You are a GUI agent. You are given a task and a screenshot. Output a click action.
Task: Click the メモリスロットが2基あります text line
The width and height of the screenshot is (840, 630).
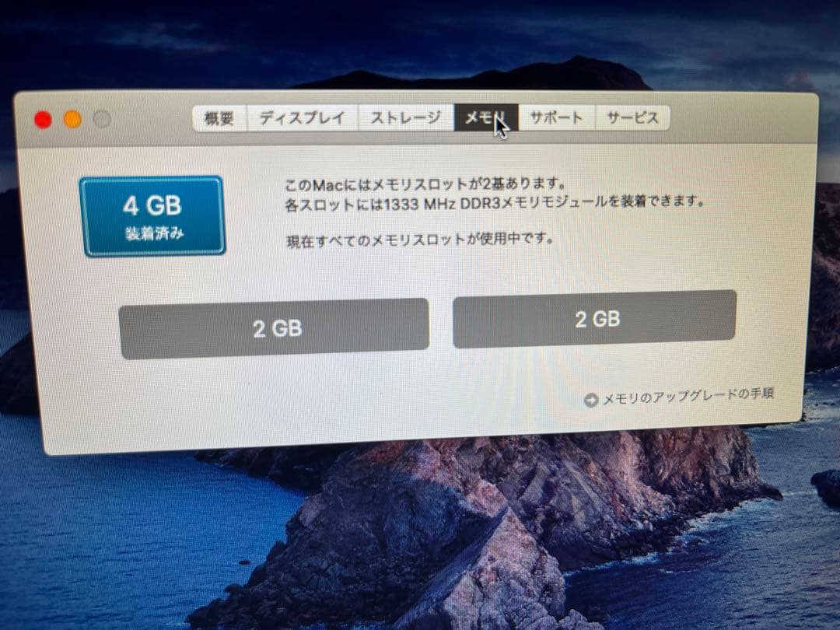[x=425, y=184]
